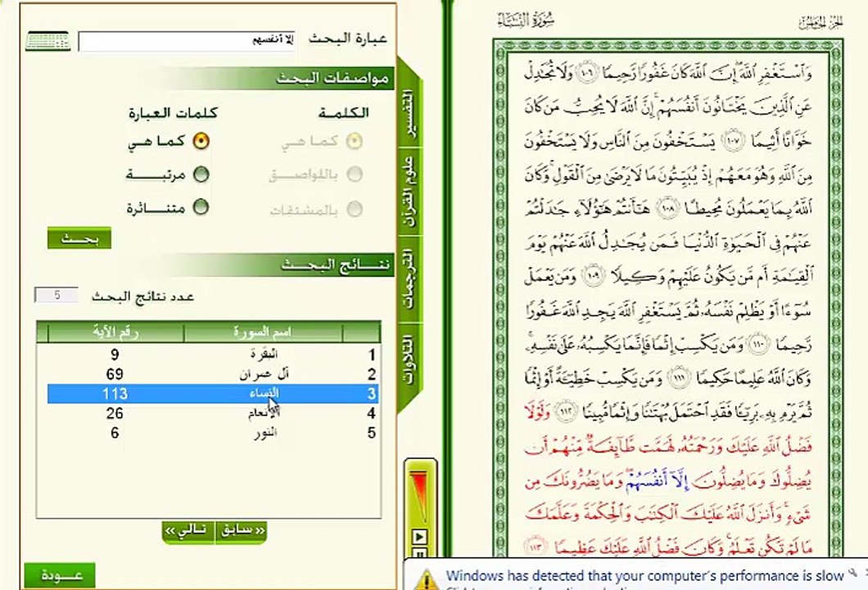The height and width of the screenshot is (590, 868).
Task: Select 'كما هي' under الكلمة
Action: (355, 141)
